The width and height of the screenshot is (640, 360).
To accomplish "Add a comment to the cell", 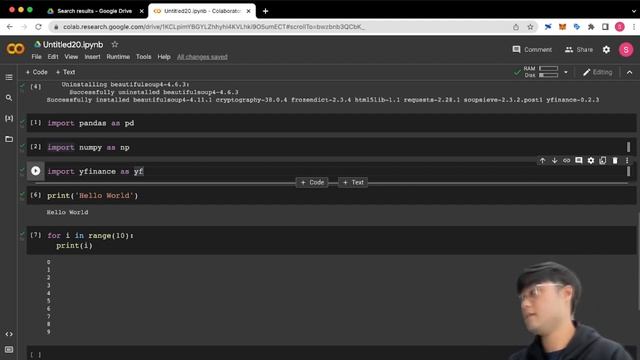I will point(578,160).
